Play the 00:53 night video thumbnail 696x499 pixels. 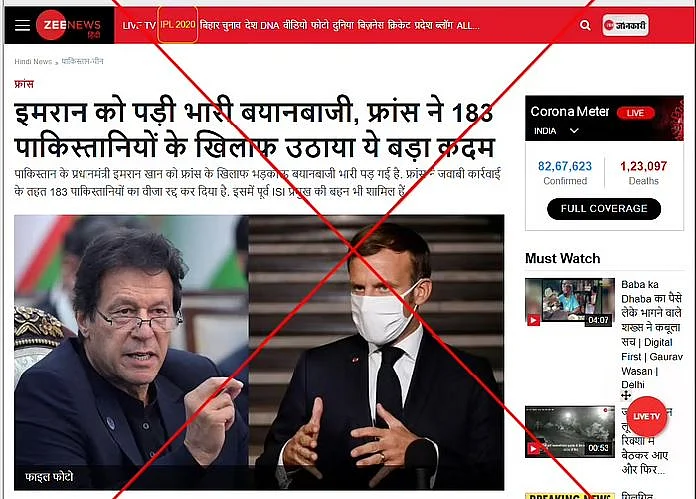click(570, 431)
